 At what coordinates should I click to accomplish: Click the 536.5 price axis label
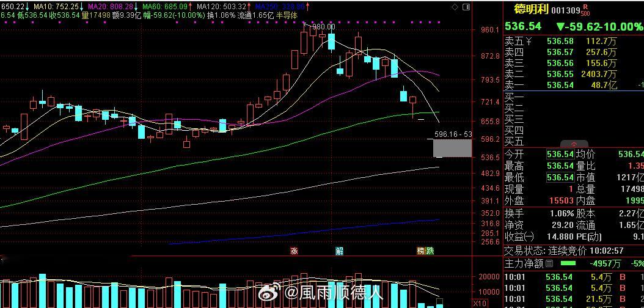point(491,158)
